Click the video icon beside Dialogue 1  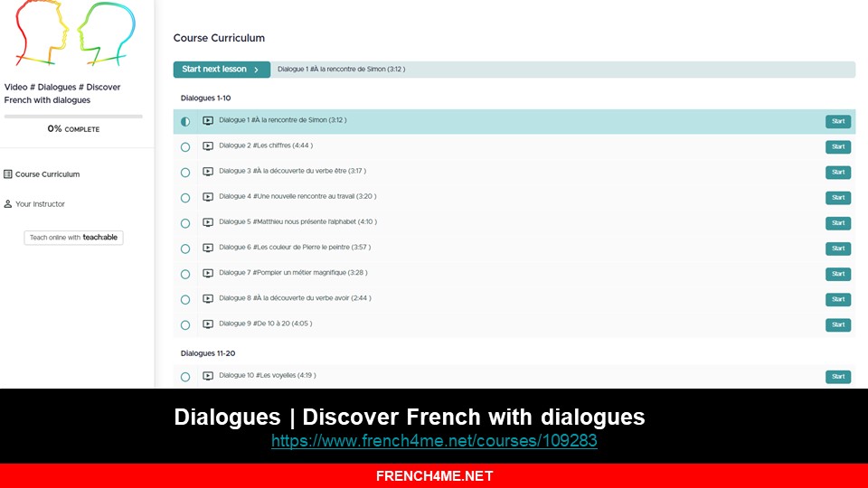[x=208, y=120]
